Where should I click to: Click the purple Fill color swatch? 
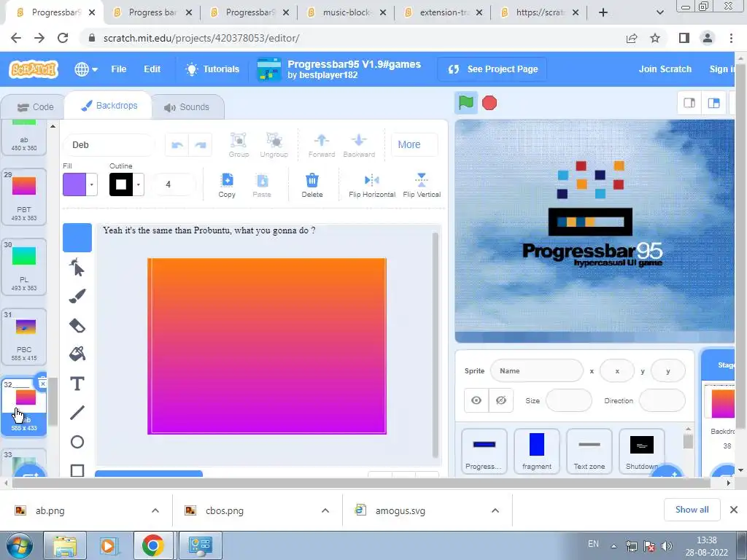tap(74, 184)
